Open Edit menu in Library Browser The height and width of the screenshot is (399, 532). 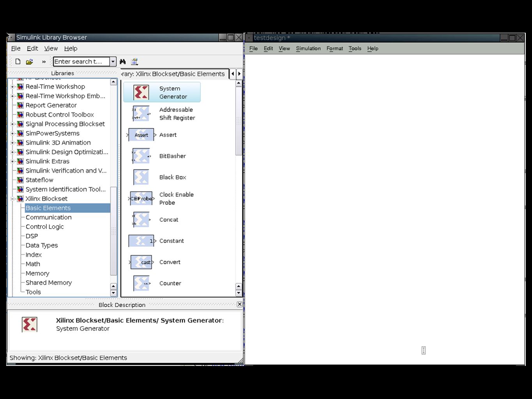coord(32,48)
